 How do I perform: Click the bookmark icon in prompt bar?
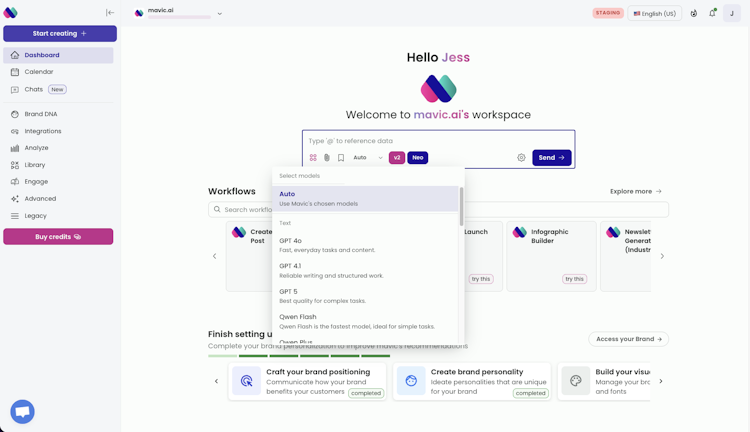pos(341,157)
